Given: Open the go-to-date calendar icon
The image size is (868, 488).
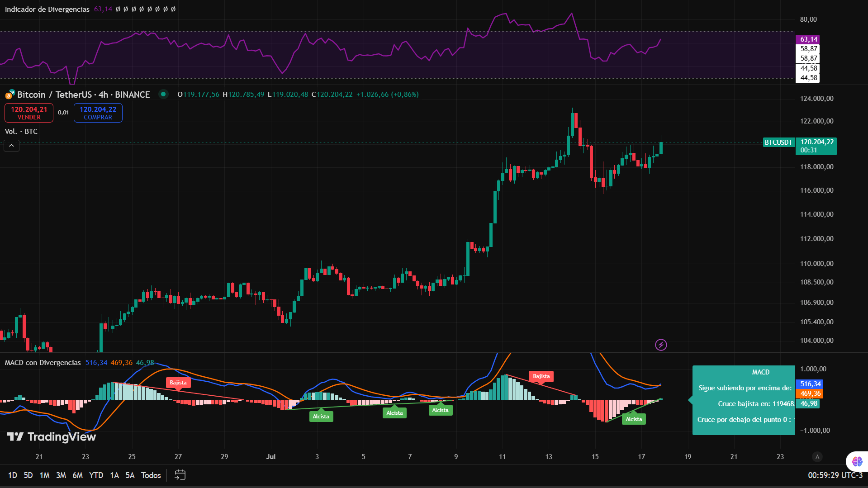Looking at the screenshot, I should pos(180,475).
